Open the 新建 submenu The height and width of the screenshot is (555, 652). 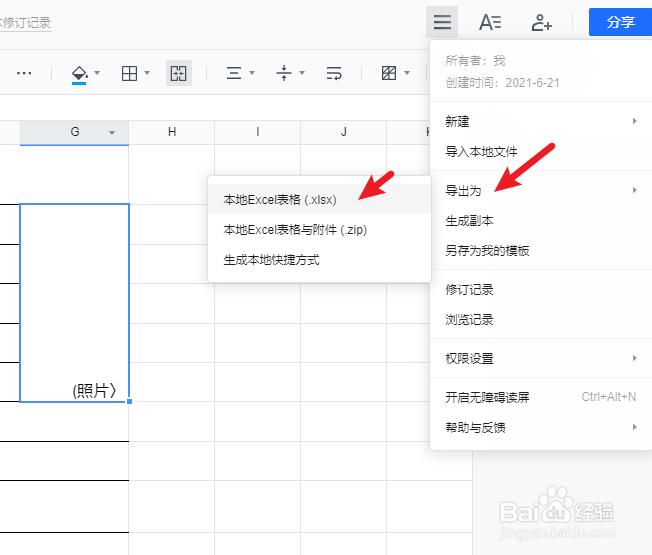[541, 121]
